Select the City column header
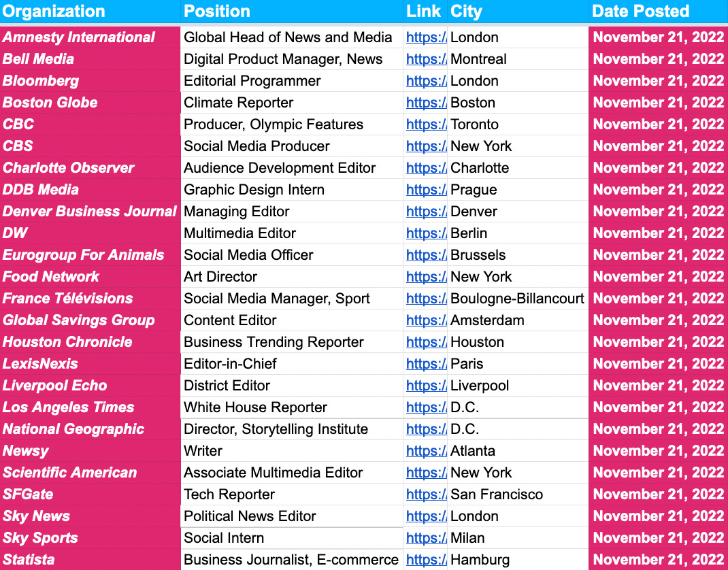 (518, 11)
